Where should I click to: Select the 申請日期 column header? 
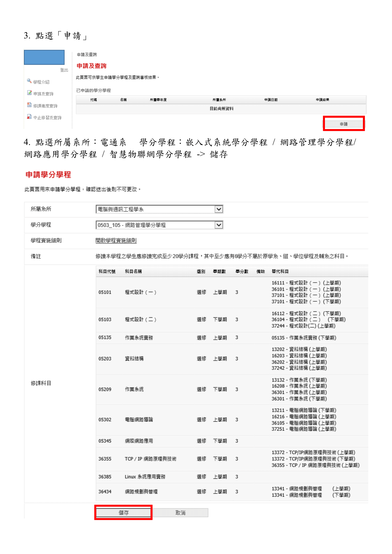coord(271,100)
